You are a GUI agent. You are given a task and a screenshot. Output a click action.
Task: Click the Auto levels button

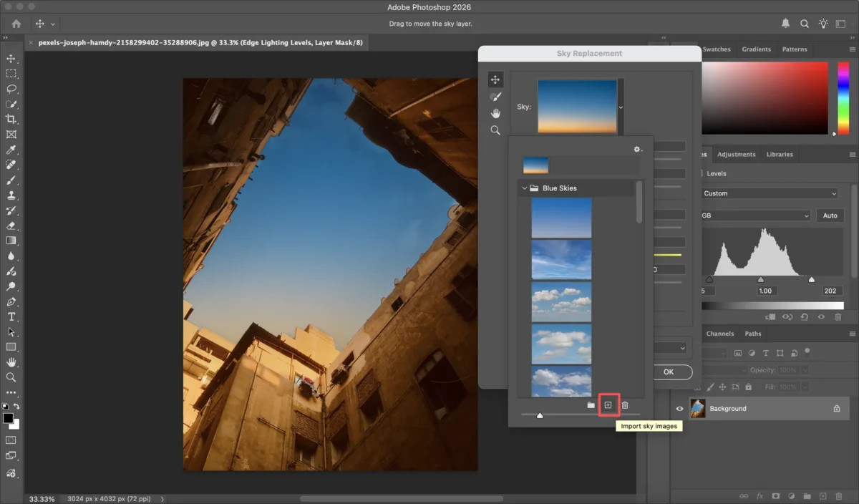coord(830,215)
